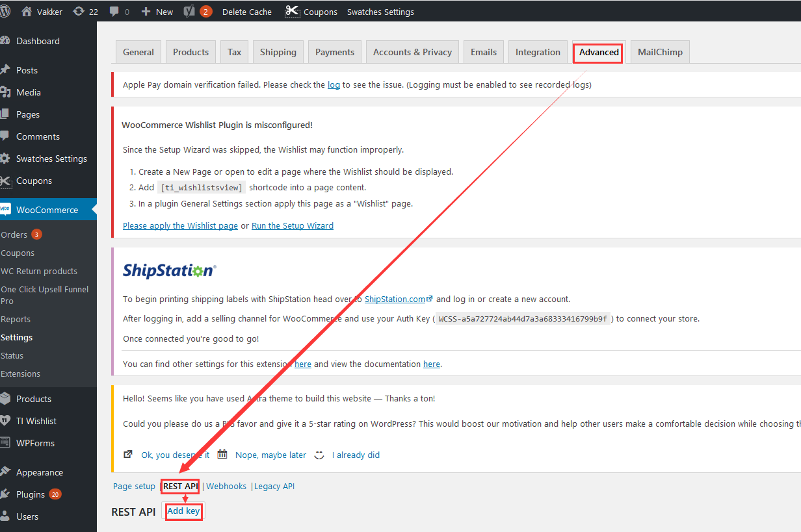Screen dimensions: 801x532
Task: Click the WPForms icon in sidebar
Action: (5, 443)
